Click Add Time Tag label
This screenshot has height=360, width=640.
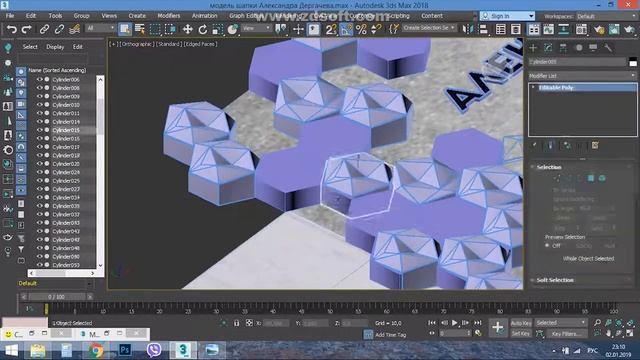tap(390, 335)
